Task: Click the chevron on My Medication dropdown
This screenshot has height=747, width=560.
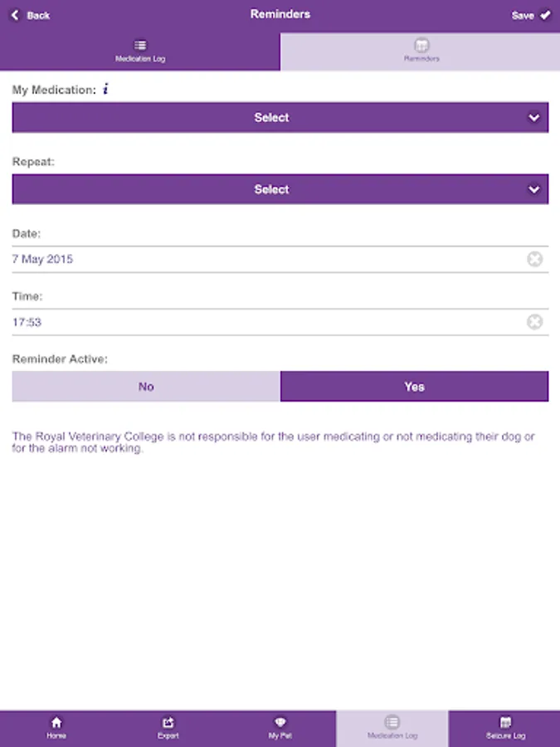Action: [x=533, y=118]
